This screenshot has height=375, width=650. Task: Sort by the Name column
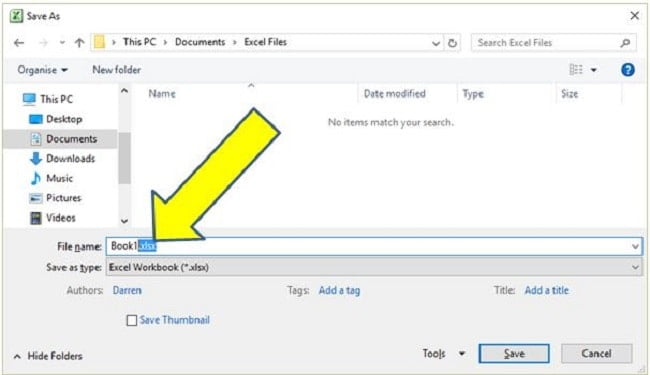tap(162, 94)
